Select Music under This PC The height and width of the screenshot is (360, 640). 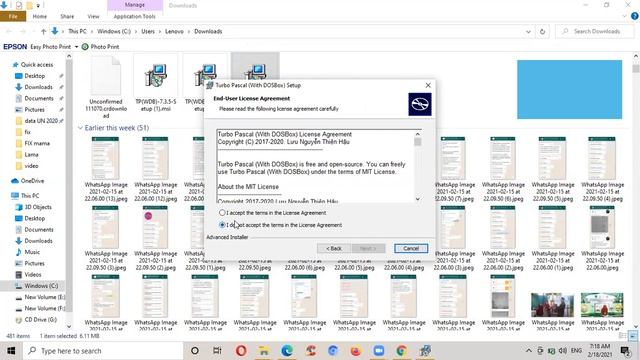tap(32, 252)
